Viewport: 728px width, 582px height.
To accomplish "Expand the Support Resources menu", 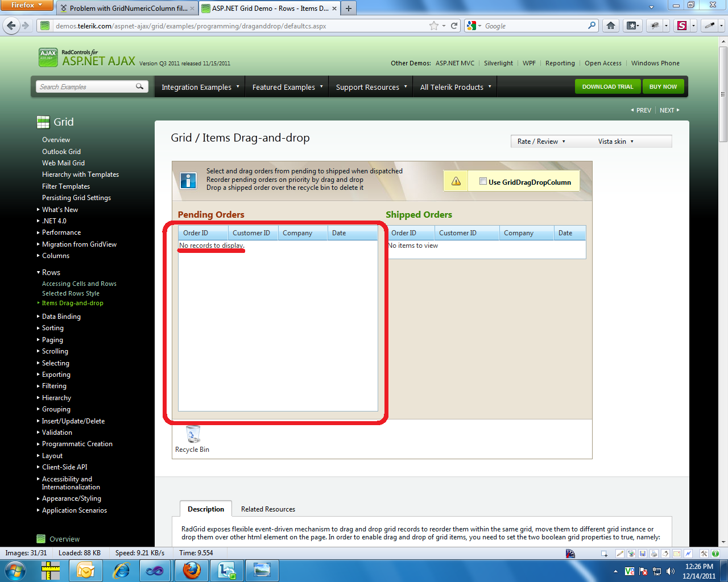I will click(371, 87).
